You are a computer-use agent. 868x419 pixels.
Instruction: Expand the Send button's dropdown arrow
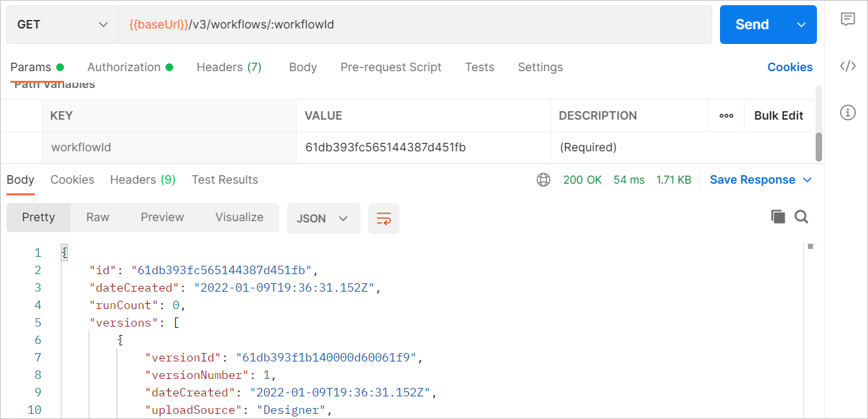click(x=801, y=24)
